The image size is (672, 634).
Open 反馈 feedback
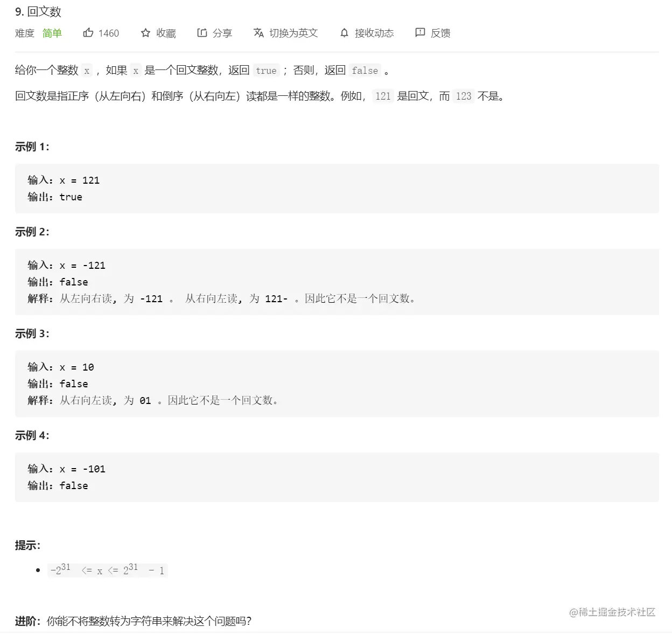440,33
